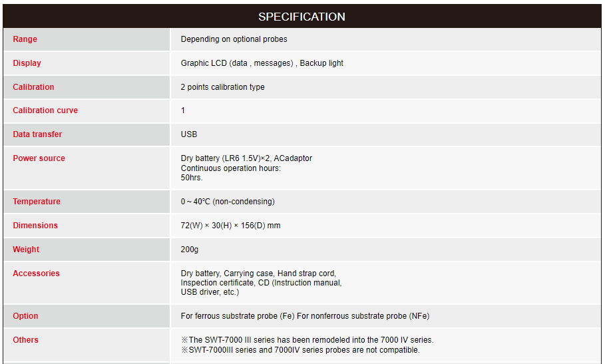Viewport: 605px width, 364px height.
Task: Click the Others row label
Action: (x=26, y=340)
